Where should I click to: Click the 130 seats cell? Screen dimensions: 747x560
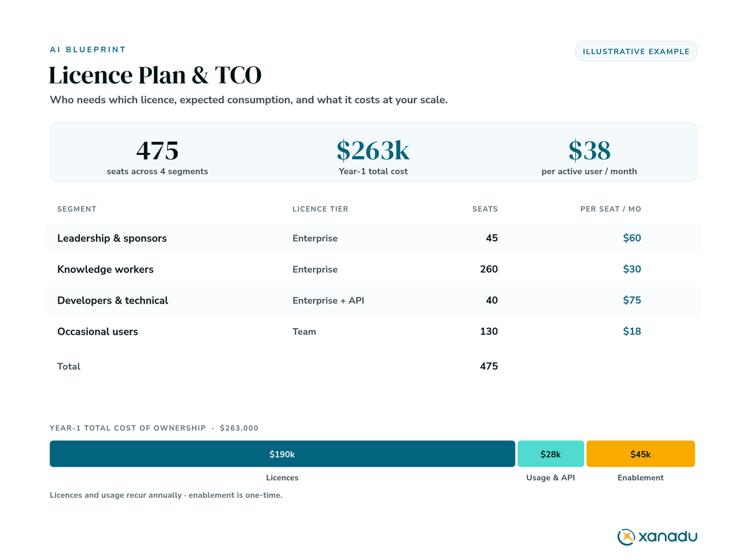coord(489,332)
